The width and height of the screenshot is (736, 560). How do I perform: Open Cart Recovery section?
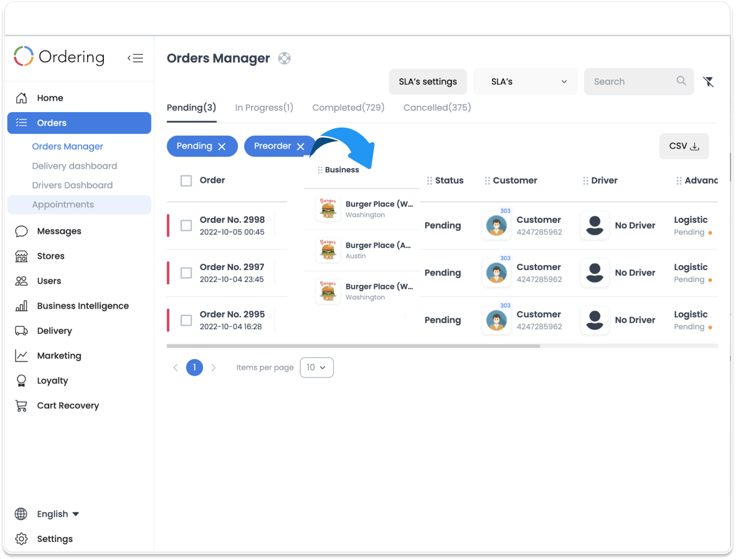click(67, 405)
